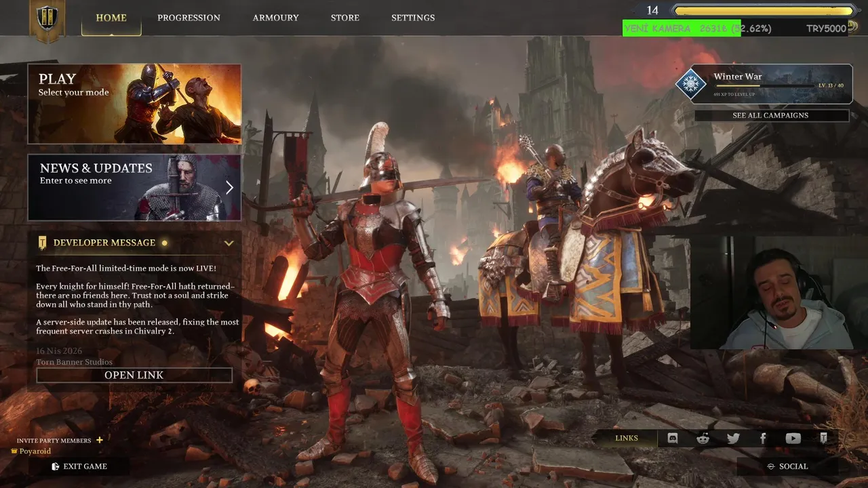Click the News & Updates next arrow

(x=229, y=188)
